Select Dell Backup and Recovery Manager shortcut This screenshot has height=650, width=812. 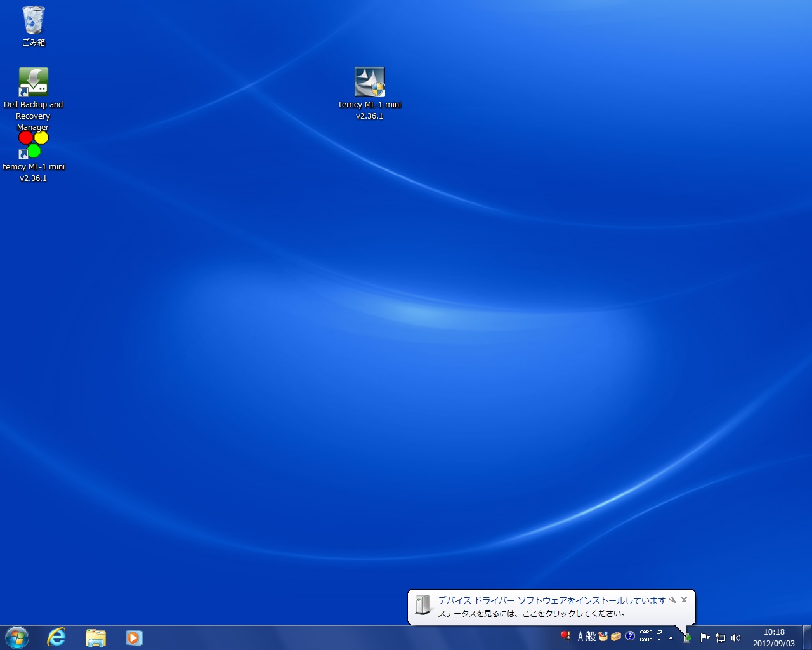point(33,99)
